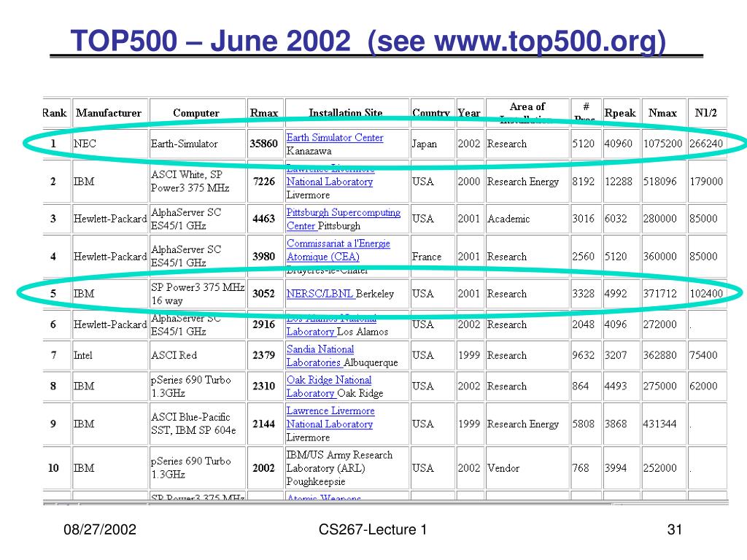Click processor count 9632
Viewport: 747px width, 560px height.
tap(584, 355)
